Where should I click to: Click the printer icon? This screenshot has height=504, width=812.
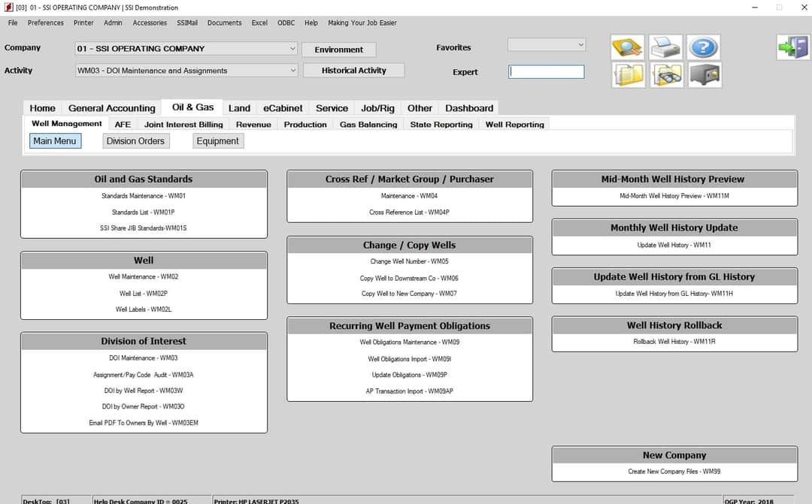pyautogui.click(x=665, y=48)
